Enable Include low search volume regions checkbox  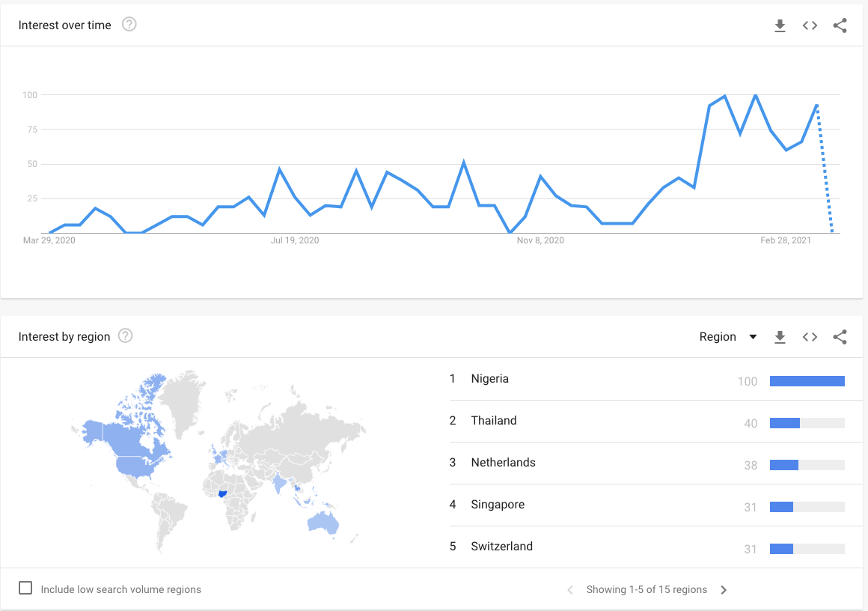coord(25,588)
